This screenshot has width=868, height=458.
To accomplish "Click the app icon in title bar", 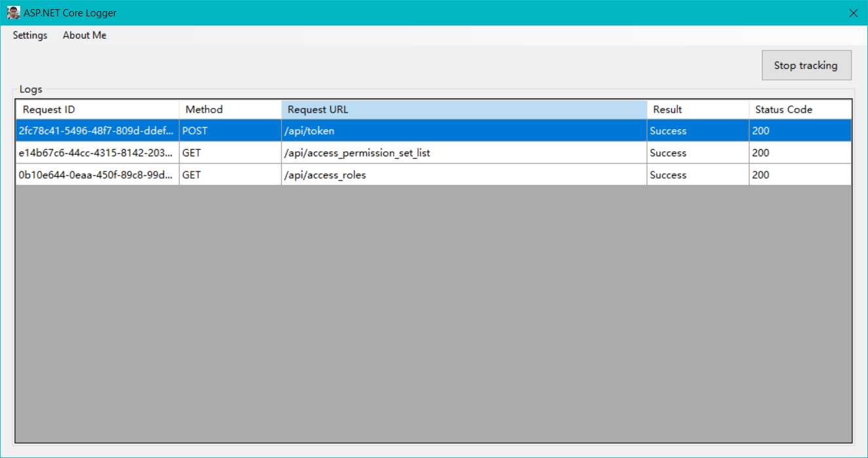I will tap(13, 12).
